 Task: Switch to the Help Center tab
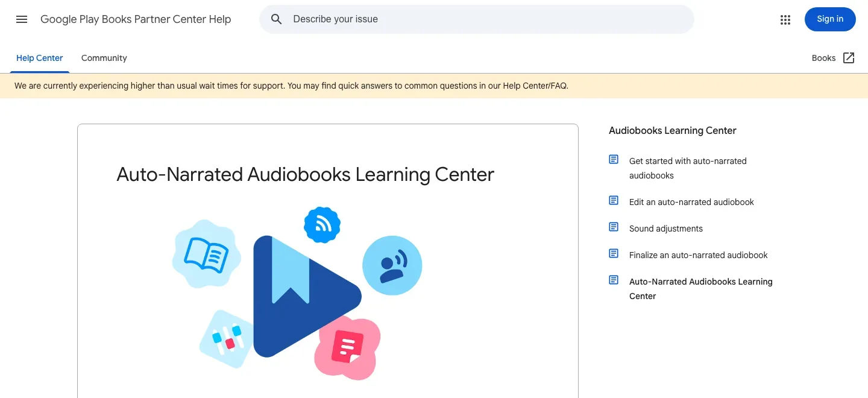click(x=40, y=58)
